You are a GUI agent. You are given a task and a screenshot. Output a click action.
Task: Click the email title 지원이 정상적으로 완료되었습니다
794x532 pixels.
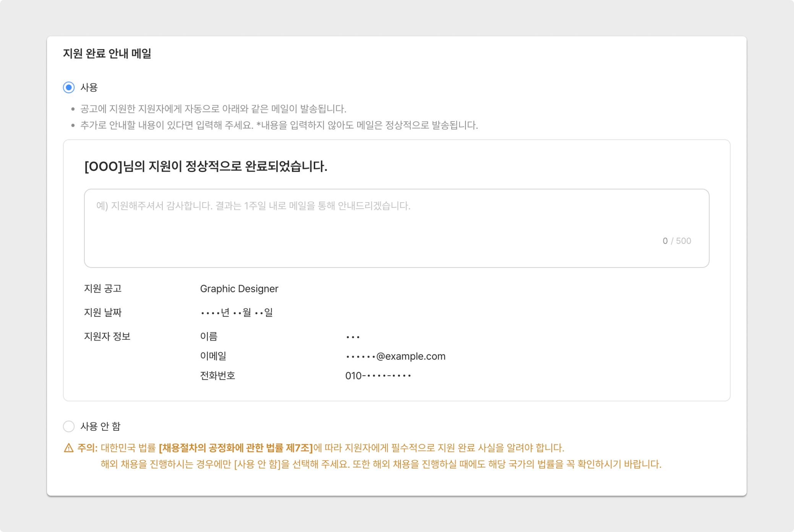click(206, 167)
